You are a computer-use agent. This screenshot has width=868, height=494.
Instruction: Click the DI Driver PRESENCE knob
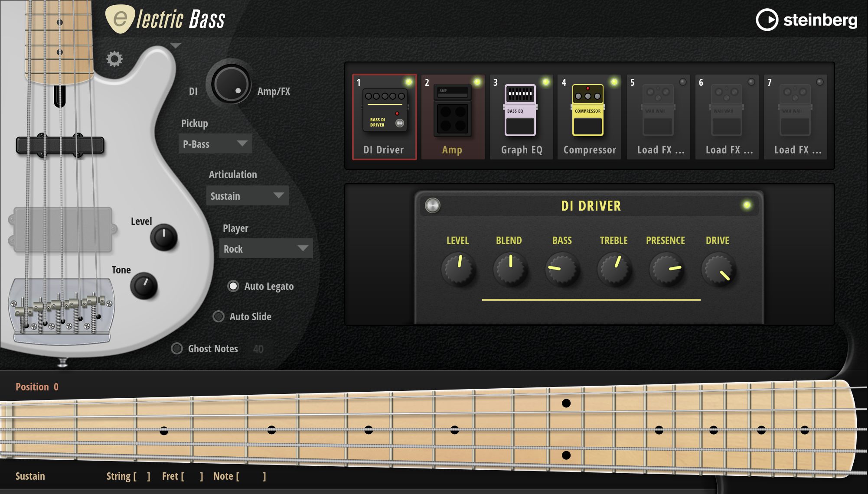[666, 269]
